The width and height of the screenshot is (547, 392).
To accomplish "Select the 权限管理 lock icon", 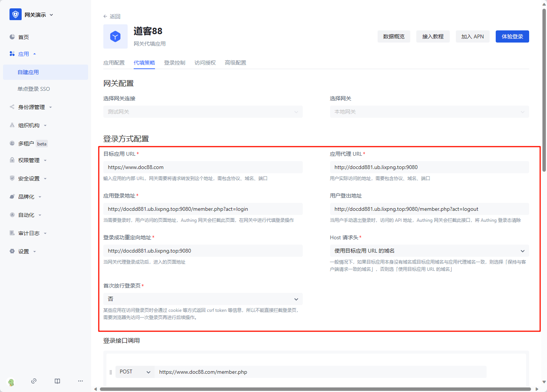I will pyautogui.click(x=12, y=160).
